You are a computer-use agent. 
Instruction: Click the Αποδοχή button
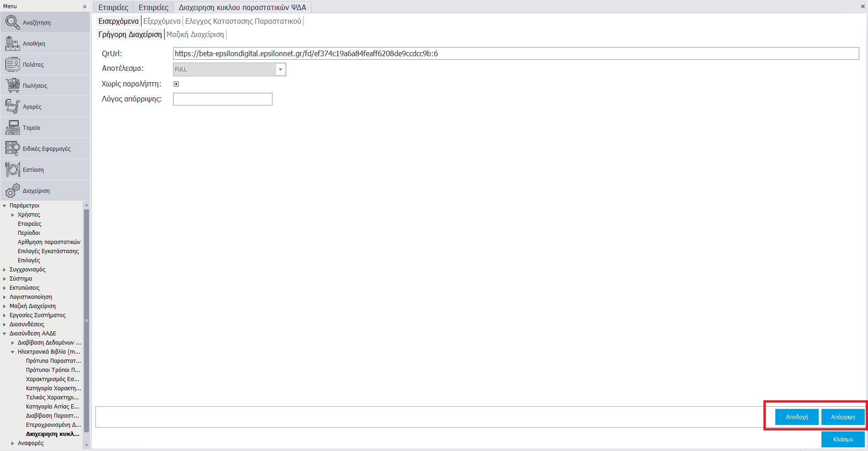[x=797, y=417]
